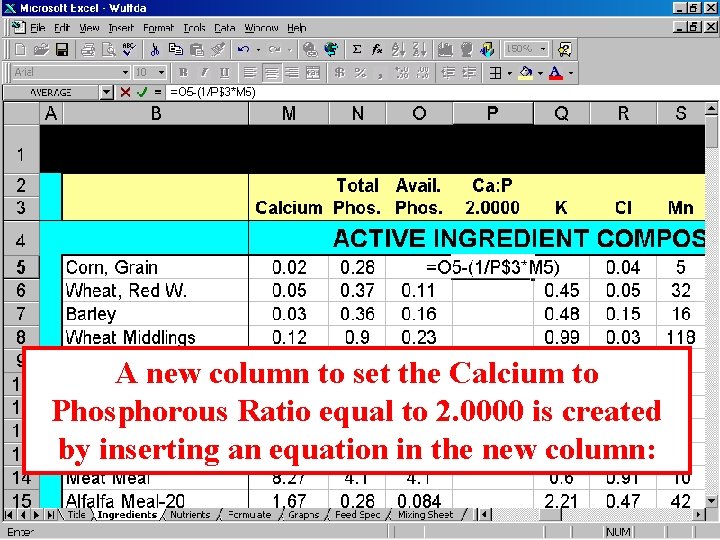Image resolution: width=720 pixels, height=540 pixels.
Task: Save the workbook with floppy icon
Action: 62,49
